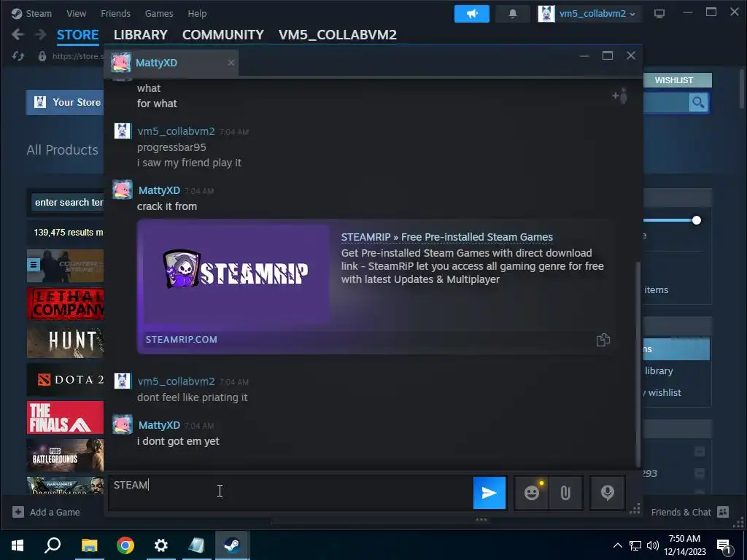The height and width of the screenshot is (560, 747).
Task: Click the price filter slider handle
Action: click(x=697, y=220)
